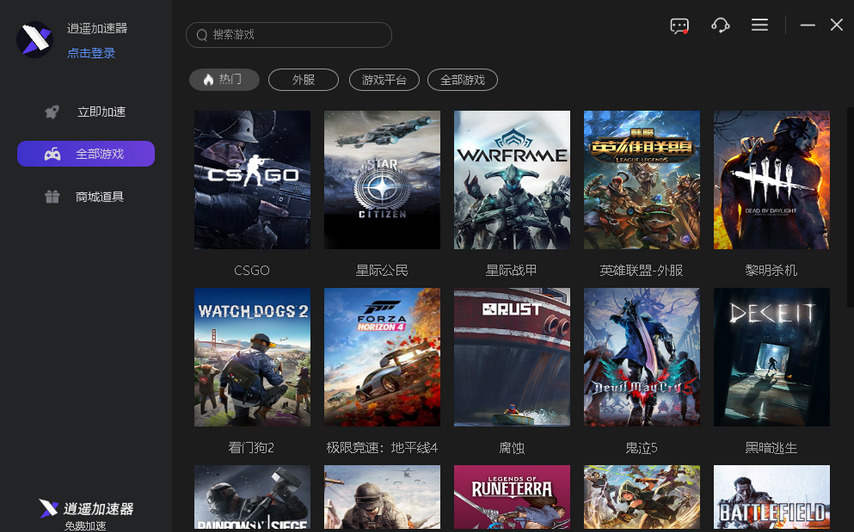854x532 pixels.
Task: Select the 游戏平台 filter tab
Action: coord(384,80)
